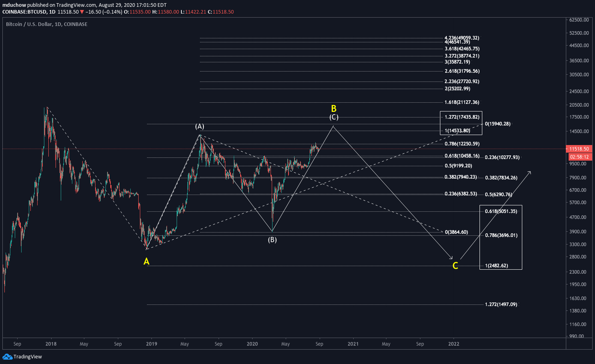The height and width of the screenshot is (364, 595).
Task: Click the yellow wave label C
Action: (455, 266)
